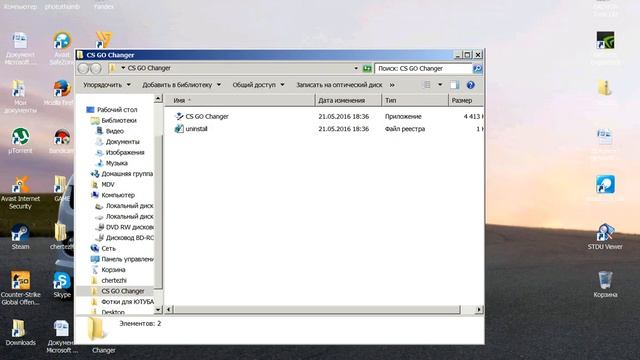Click the Explorer back navigation arrow
640x360 pixels.
coord(83,68)
